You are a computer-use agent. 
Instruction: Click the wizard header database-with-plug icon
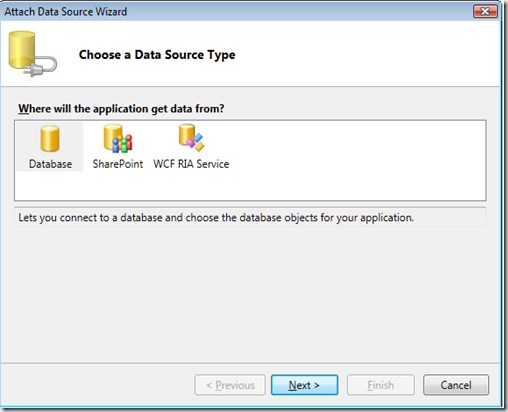pyautogui.click(x=32, y=54)
